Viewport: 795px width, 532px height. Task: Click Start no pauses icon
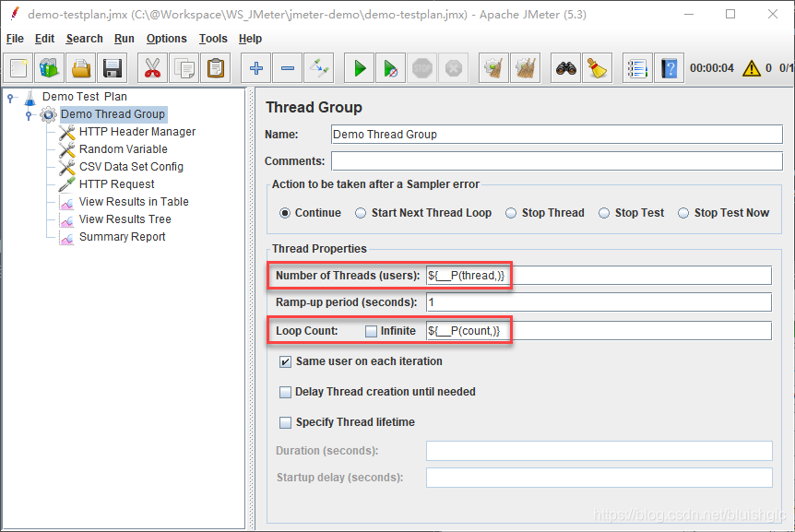[391, 68]
